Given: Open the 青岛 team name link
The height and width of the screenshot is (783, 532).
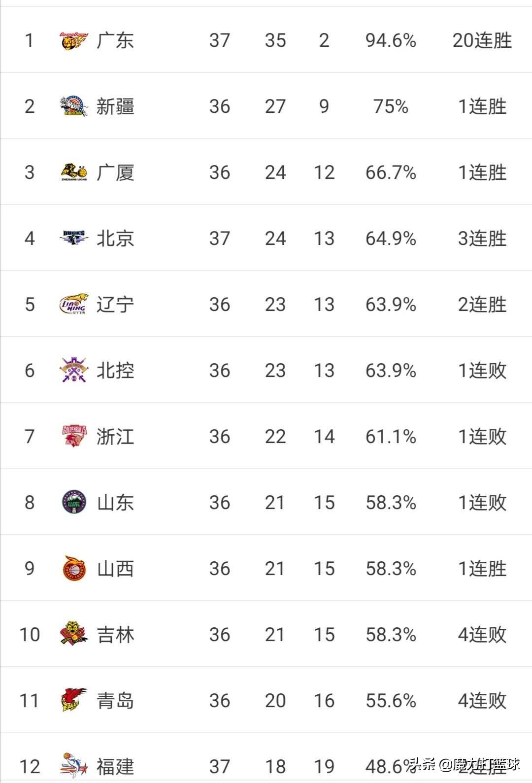Looking at the screenshot, I should (115, 700).
